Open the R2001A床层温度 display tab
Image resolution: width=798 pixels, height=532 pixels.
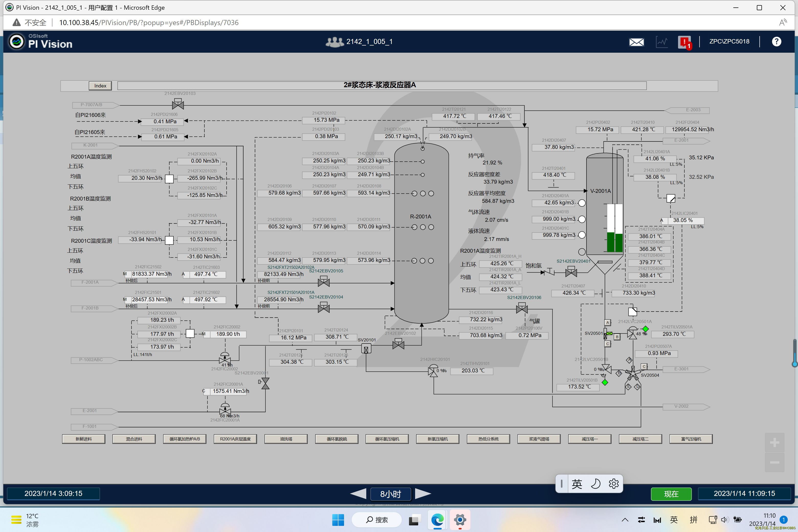click(235, 439)
